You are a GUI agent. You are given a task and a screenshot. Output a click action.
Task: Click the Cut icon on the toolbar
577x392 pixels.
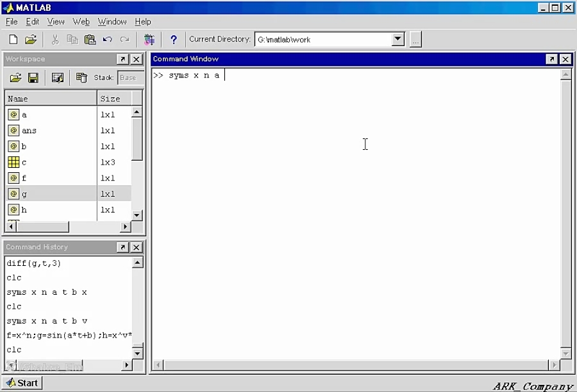pos(54,39)
